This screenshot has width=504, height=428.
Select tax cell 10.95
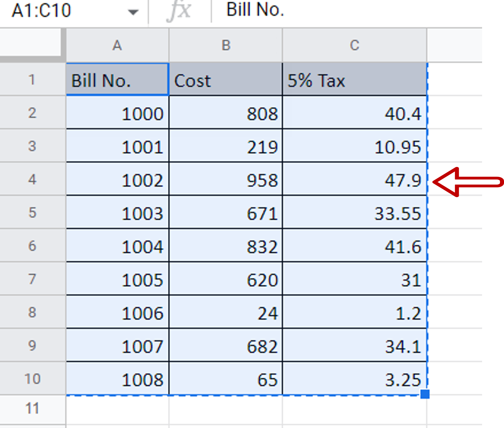[x=354, y=146]
